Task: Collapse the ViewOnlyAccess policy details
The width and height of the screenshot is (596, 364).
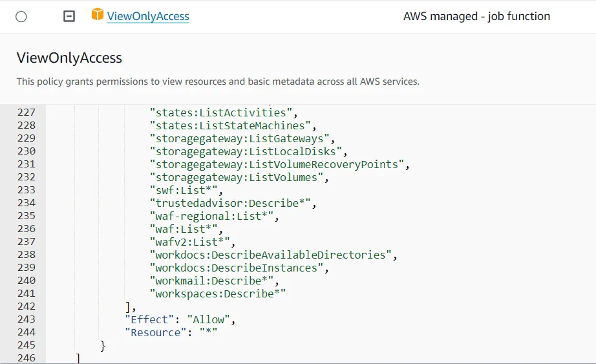Action: click(x=69, y=17)
